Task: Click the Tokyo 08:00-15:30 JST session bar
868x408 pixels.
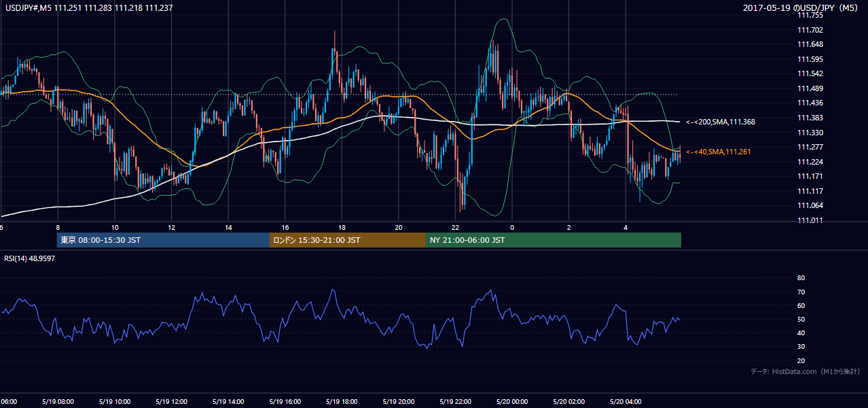Action: (x=163, y=240)
